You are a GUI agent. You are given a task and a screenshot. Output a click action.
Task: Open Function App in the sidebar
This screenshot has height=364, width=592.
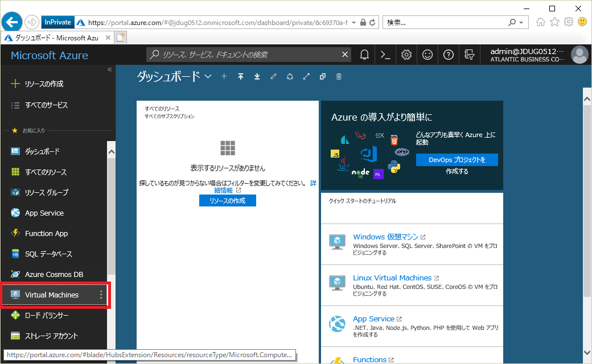(x=55, y=234)
